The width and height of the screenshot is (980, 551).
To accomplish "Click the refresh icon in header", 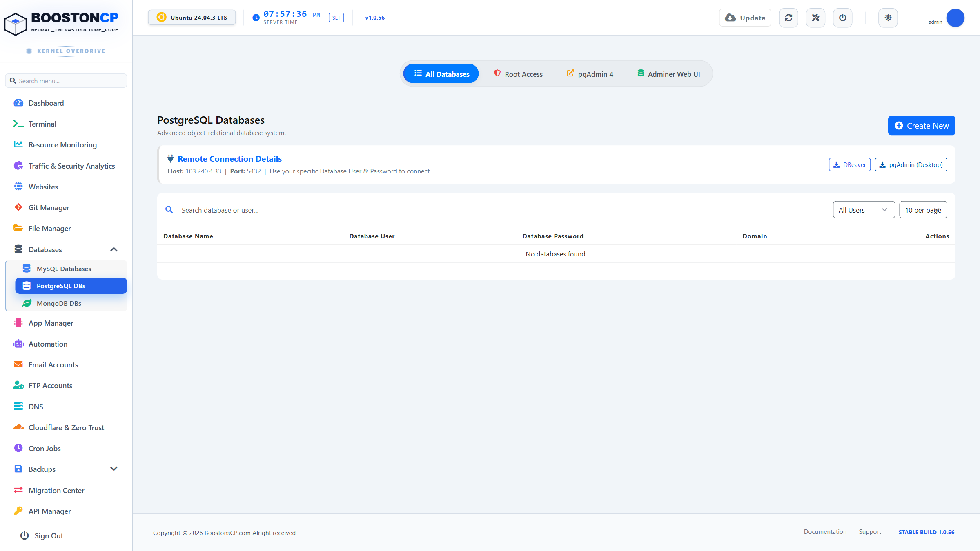I will [788, 18].
